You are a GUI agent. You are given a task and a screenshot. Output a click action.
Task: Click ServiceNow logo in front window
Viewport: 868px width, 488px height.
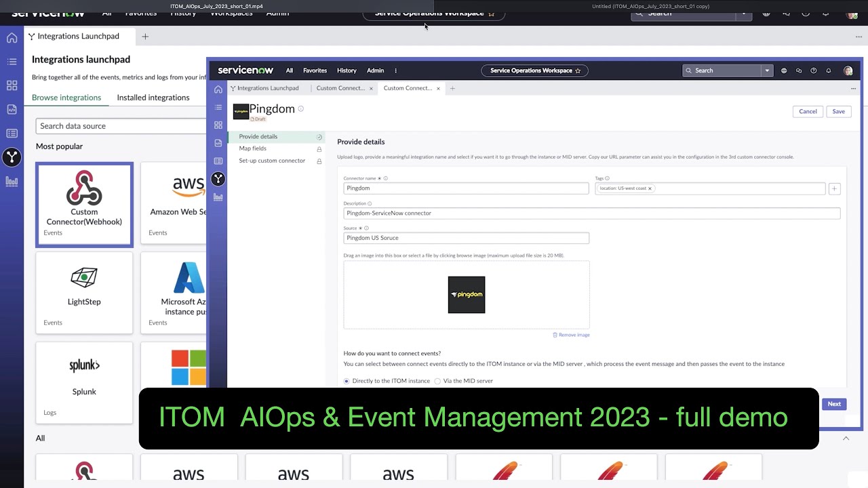coord(245,70)
